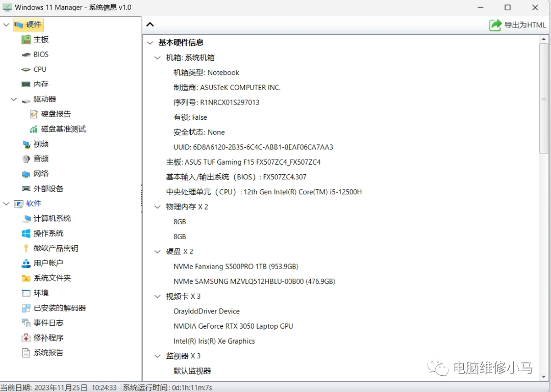Click the 安全状态: None row
The height and width of the screenshot is (392, 551).
(199, 133)
